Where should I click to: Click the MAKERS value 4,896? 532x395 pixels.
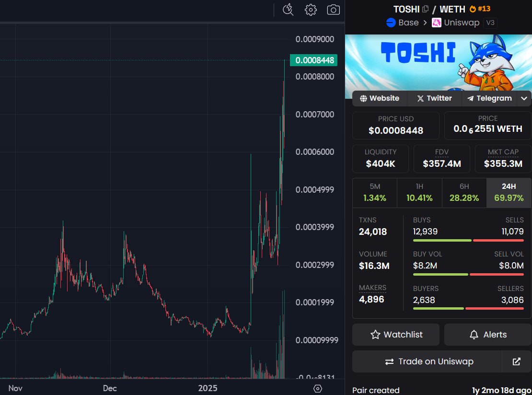[371, 299]
